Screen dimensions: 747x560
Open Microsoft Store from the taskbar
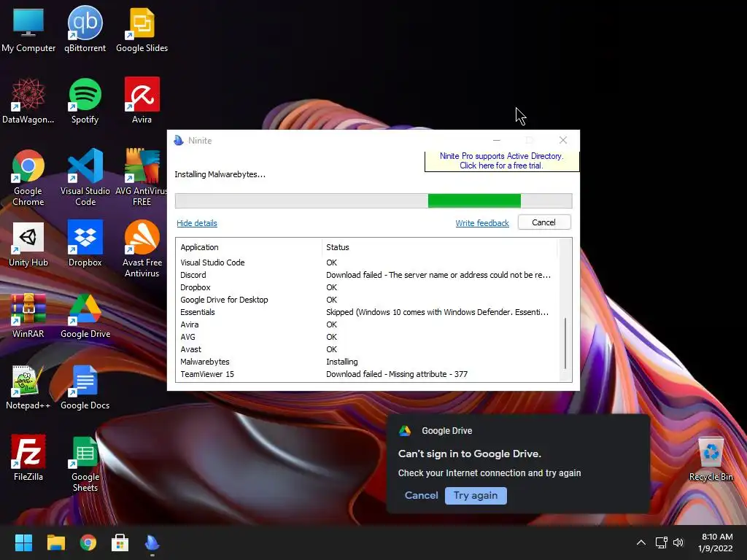click(120, 542)
